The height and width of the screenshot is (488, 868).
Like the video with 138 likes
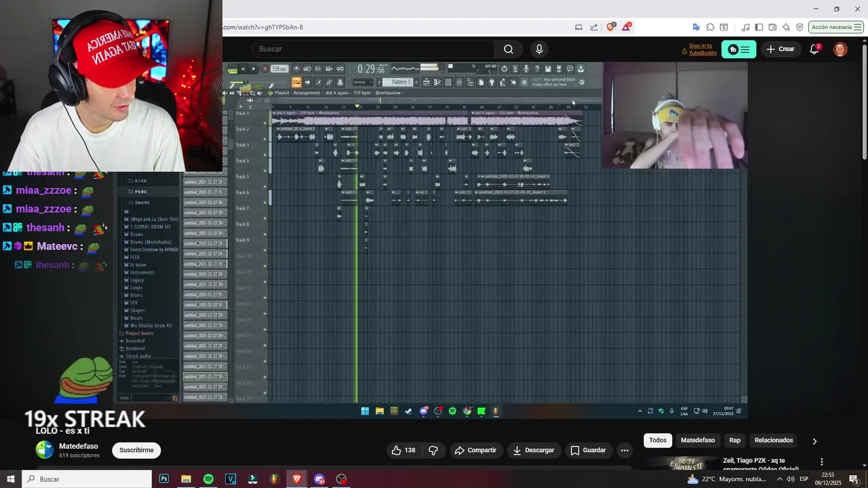tap(403, 450)
